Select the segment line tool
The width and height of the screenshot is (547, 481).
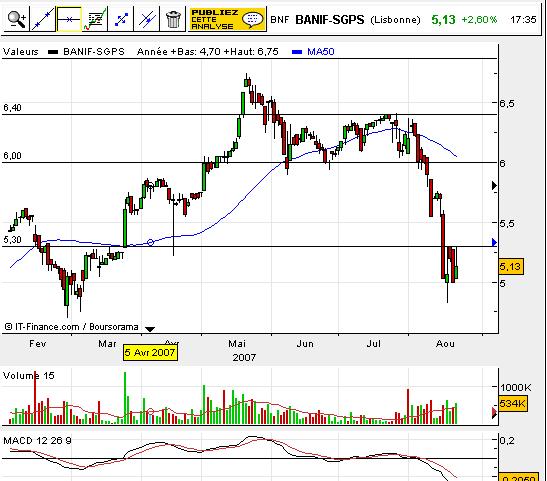point(121,19)
